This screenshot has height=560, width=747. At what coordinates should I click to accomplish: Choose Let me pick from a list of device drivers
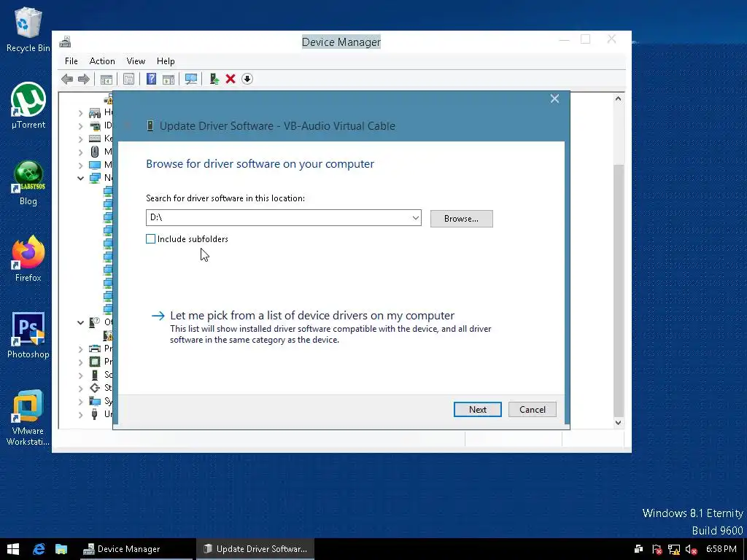coord(312,315)
